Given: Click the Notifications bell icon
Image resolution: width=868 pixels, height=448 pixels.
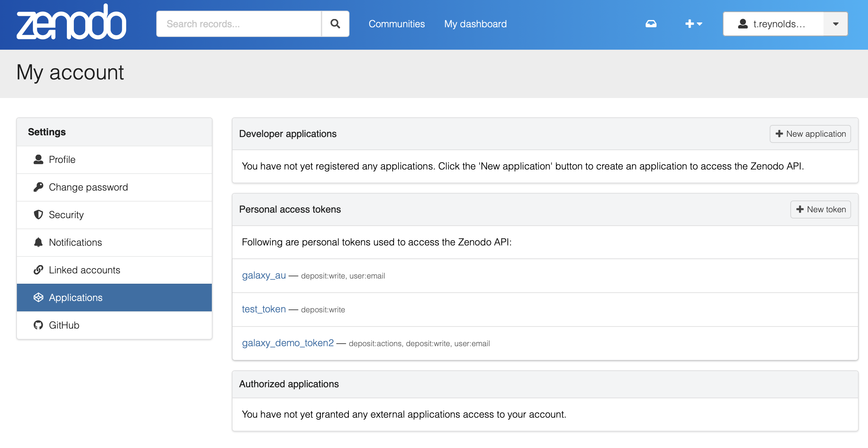Looking at the screenshot, I should pyautogui.click(x=38, y=242).
